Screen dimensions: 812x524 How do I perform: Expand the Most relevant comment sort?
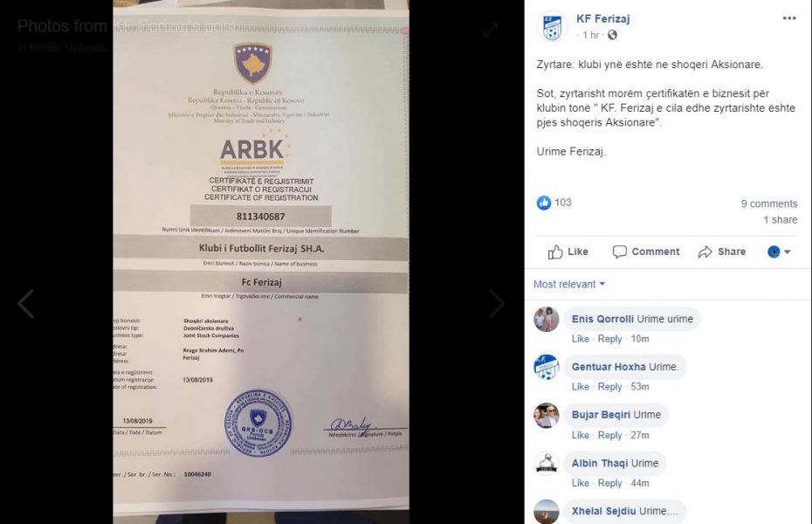(x=569, y=284)
